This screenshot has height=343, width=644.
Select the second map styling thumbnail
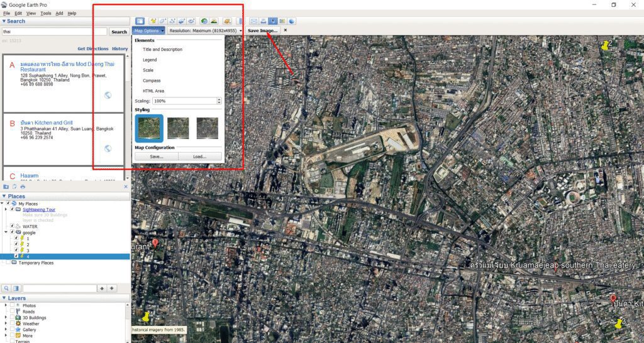pos(178,128)
